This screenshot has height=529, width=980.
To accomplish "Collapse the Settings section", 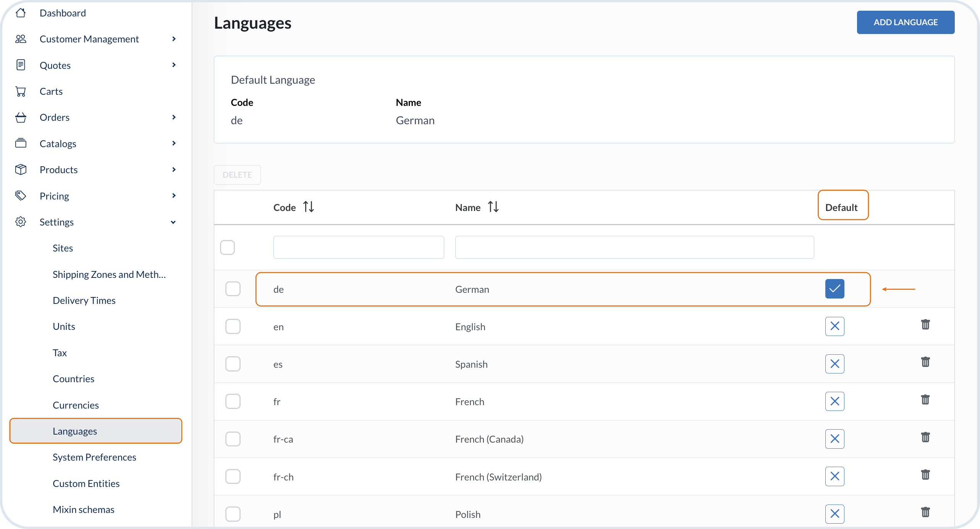I will click(173, 222).
